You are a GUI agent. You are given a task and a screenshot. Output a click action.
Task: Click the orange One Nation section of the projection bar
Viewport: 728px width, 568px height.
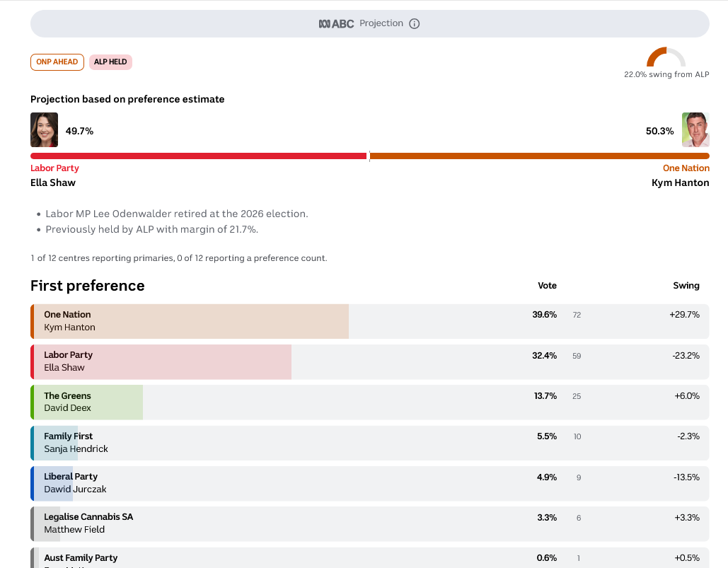[x=540, y=156]
